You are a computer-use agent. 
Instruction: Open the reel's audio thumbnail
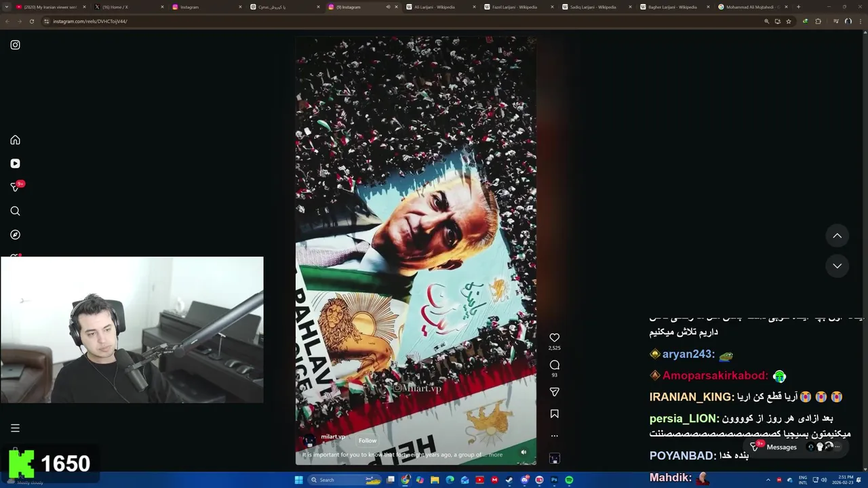pyautogui.click(x=554, y=458)
